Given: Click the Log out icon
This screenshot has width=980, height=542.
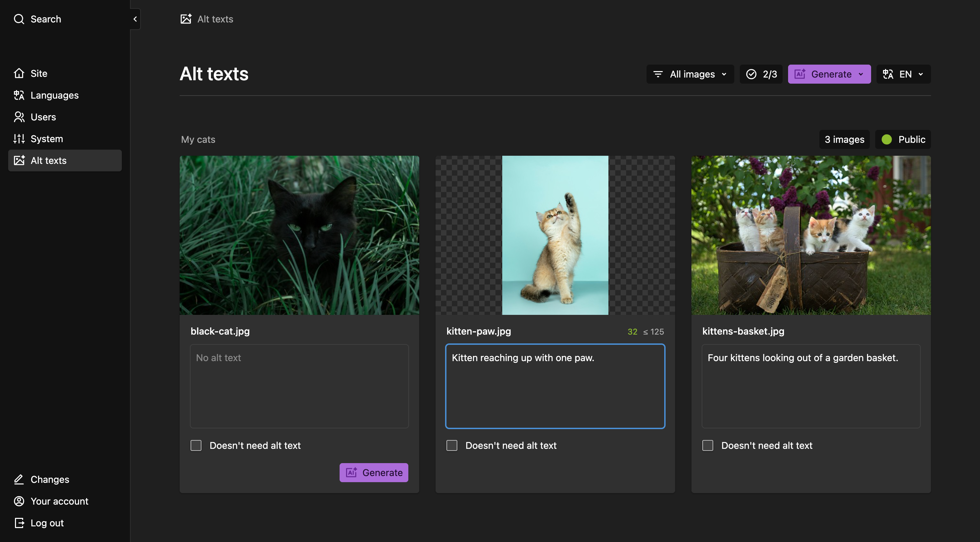Looking at the screenshot, I should 19,523.
